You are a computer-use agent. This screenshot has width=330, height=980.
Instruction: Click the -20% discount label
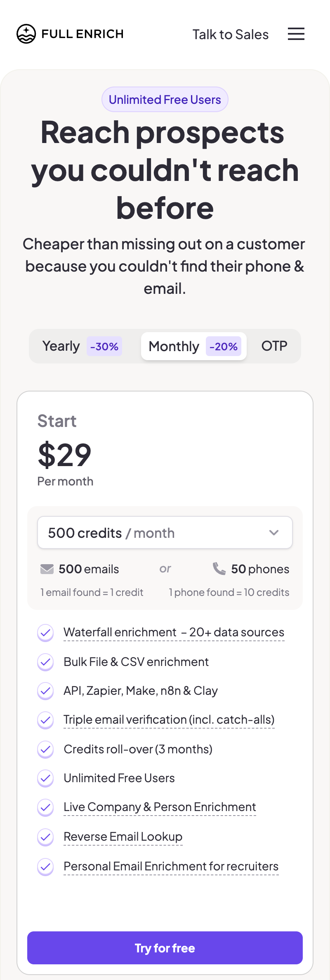[x=223, y=347]
